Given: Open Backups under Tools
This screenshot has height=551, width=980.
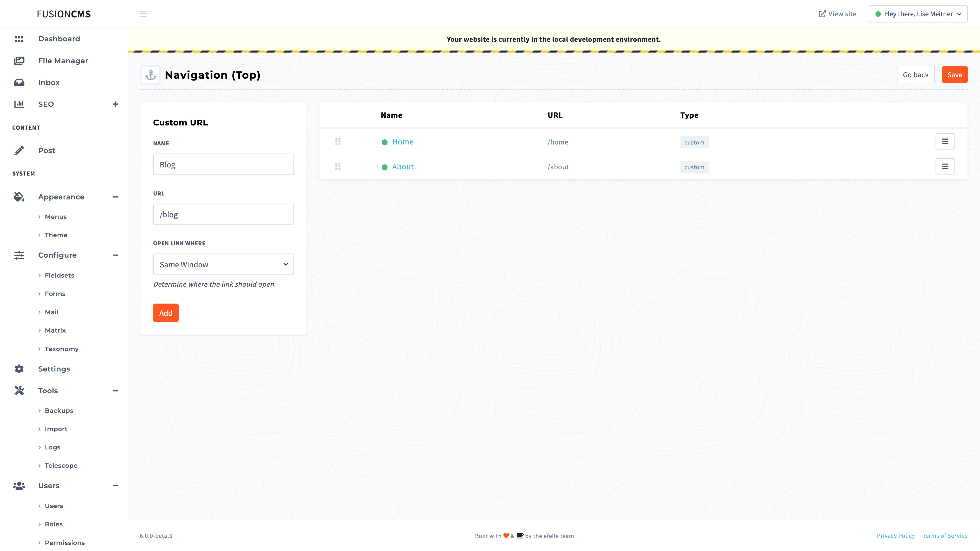Looking at the screenshot, I should 59,410.
